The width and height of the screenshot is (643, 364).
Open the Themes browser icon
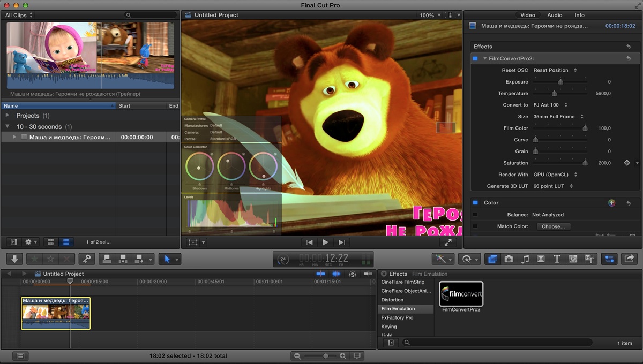[589, 259]
